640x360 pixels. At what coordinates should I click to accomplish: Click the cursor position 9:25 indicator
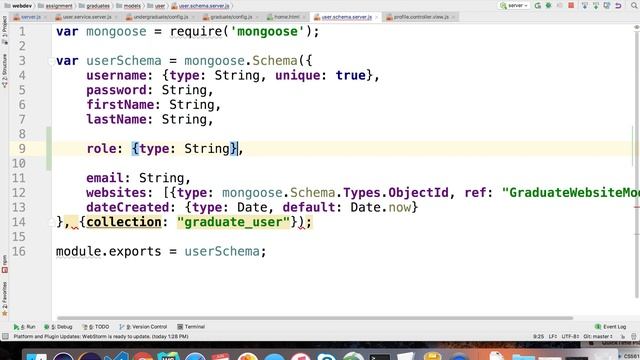click(538, 337)
